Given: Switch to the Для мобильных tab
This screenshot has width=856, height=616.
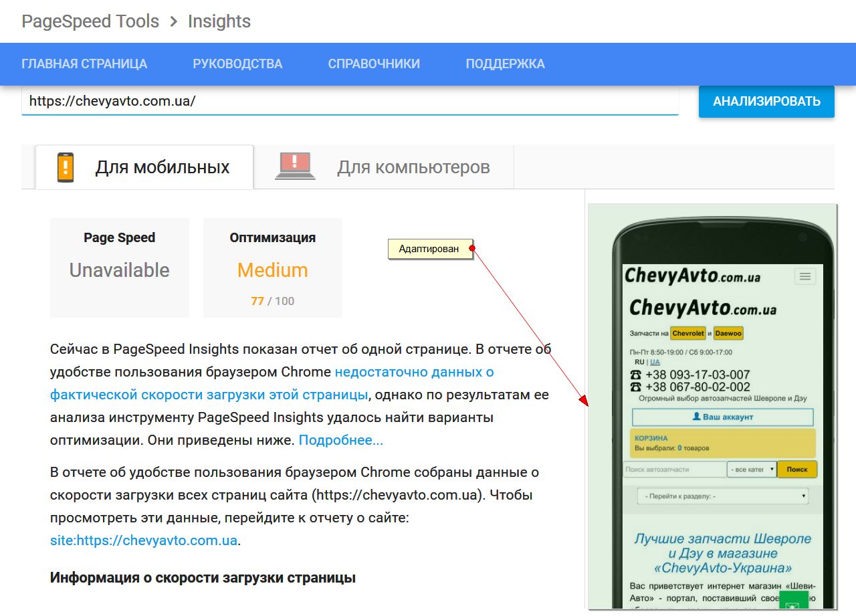Looking at the screenshot, I should [144, 167].
